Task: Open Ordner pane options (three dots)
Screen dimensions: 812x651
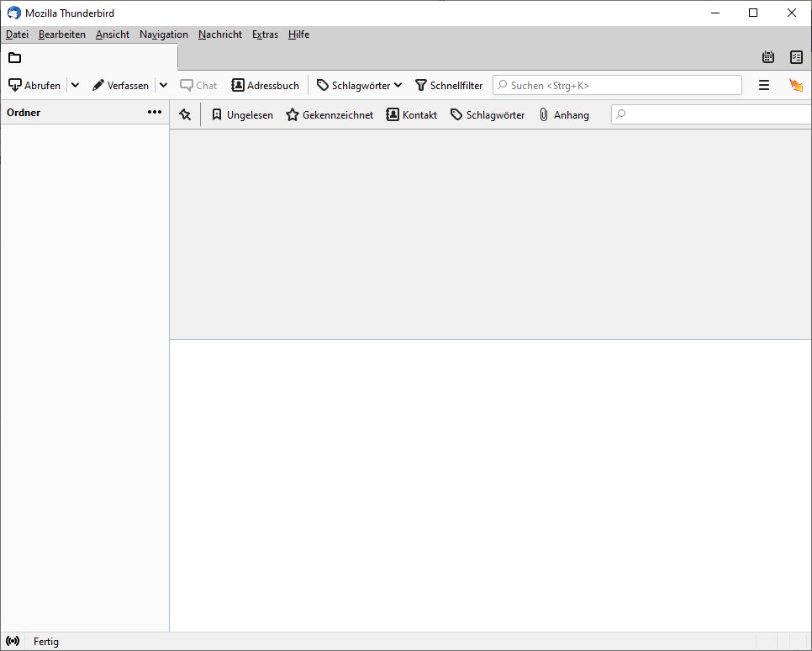Action: pos(155,113)
